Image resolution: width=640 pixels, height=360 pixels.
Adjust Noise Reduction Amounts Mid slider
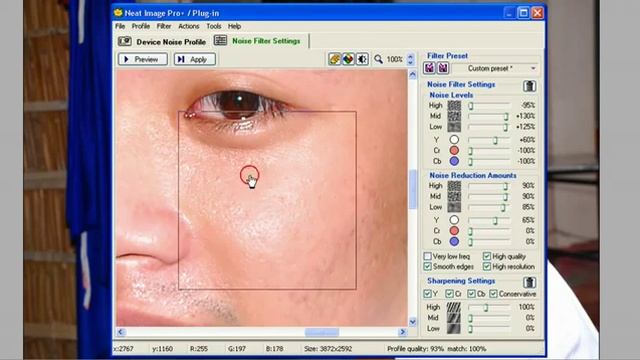point(489,197)
